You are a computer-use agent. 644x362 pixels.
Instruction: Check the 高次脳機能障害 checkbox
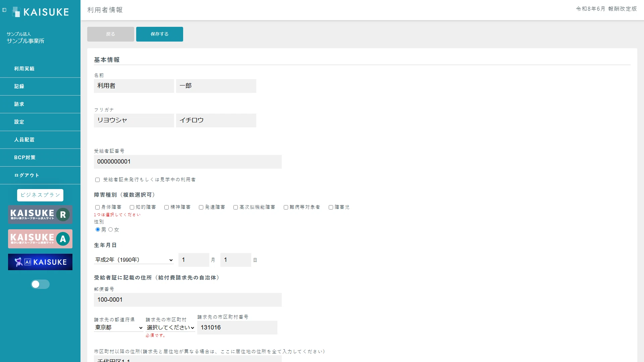(x=235, y=207)
